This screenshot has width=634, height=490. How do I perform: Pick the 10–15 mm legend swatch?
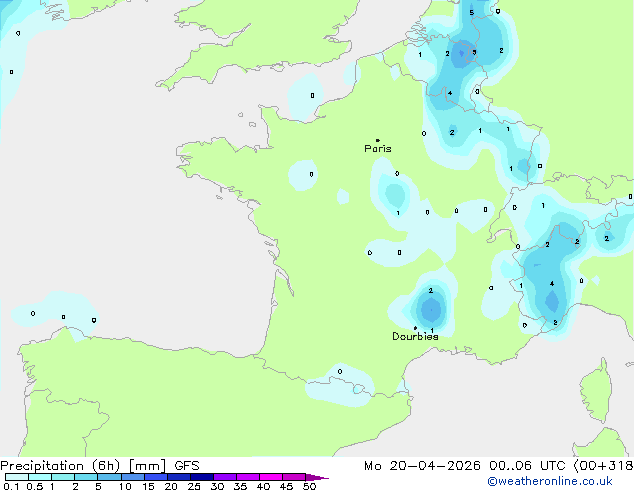(x=132, y=477)
